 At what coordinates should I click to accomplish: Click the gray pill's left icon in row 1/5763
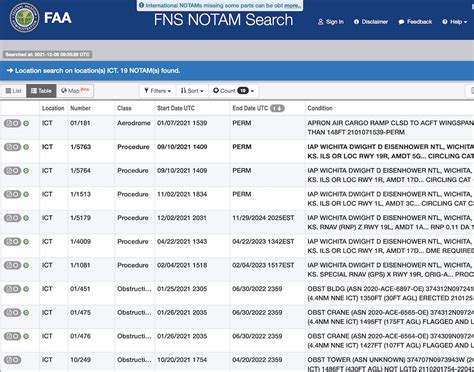[9, 147]
